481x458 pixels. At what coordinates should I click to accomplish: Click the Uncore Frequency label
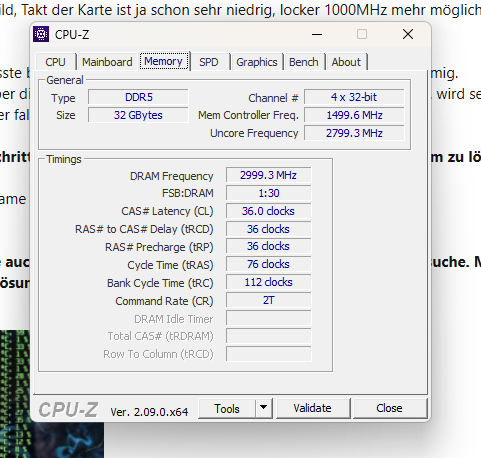coord(254,133)
